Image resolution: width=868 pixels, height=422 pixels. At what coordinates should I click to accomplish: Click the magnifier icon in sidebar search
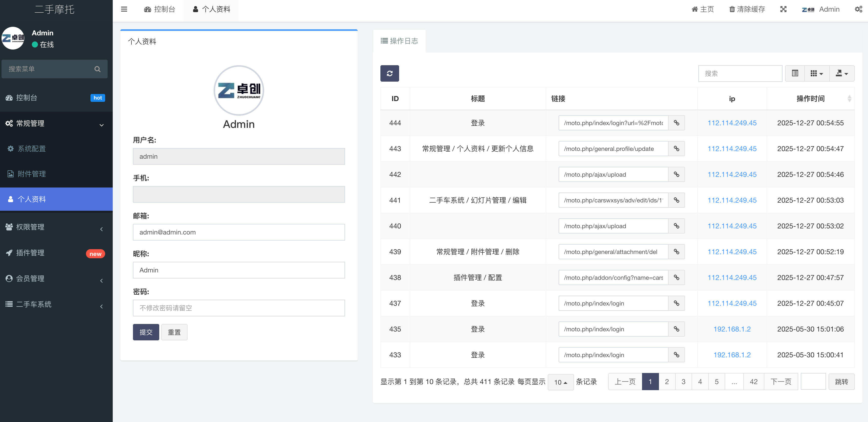tap(97, 69)
